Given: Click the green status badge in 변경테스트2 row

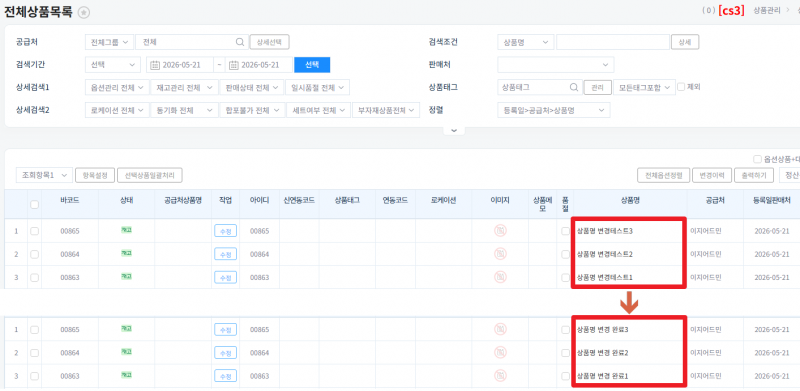Looking at the screenshot, I should click(x=126, y=253).
